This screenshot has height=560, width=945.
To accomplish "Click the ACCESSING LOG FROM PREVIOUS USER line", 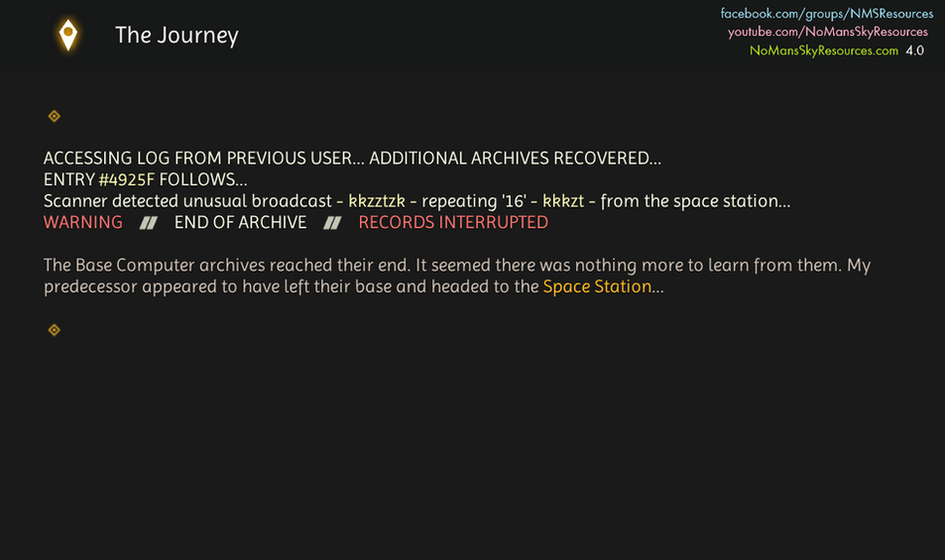I will pos(203,159).
